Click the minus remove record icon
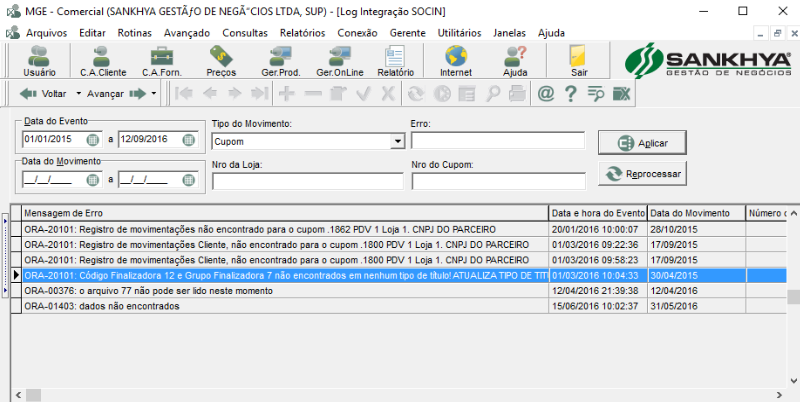800x402 pixels. 313,94
